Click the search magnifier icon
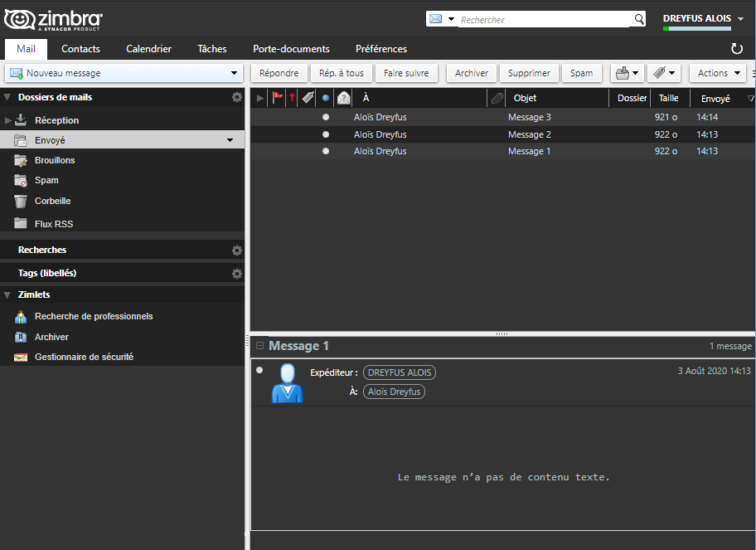 point(639,19)
